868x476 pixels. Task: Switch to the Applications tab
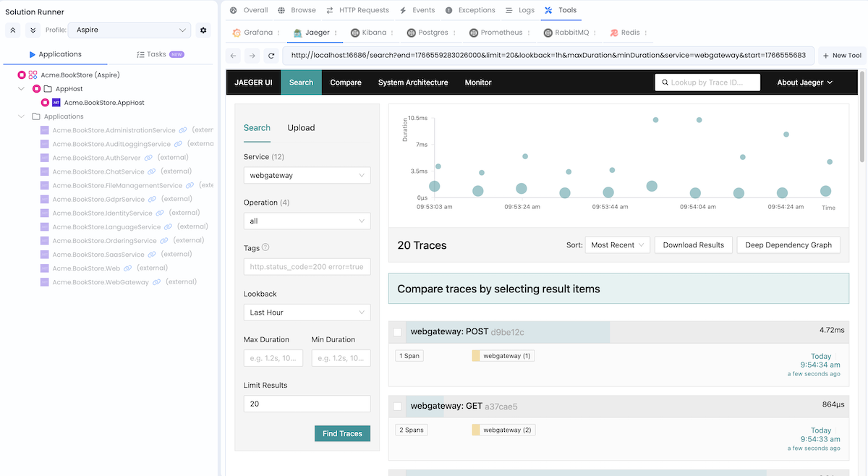[x=55, y=54]
